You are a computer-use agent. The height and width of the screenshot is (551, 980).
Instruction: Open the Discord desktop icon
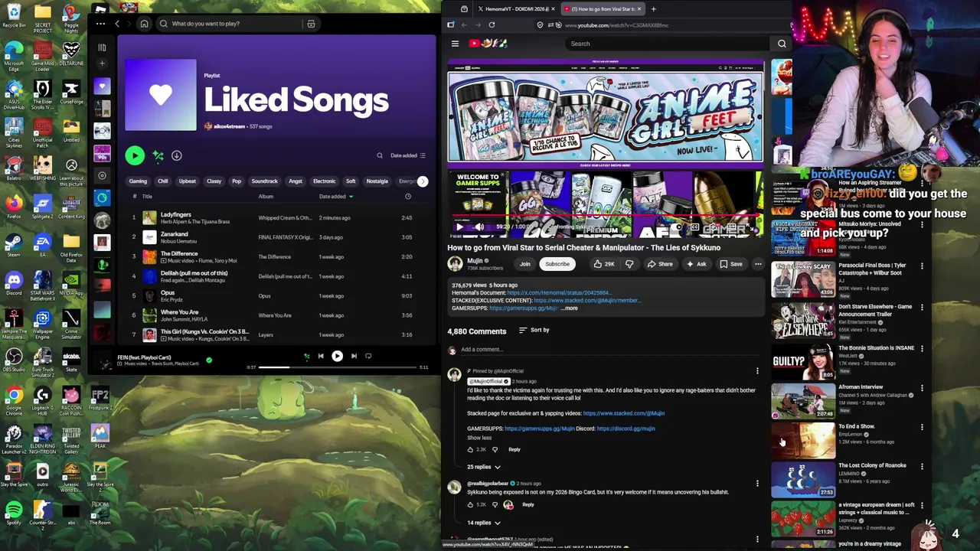pyautogui.click(x=14, y=284)
